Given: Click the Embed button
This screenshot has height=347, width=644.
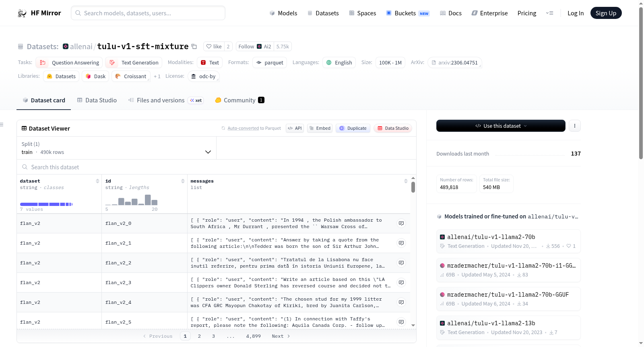Looking at the screenshot, I should coord(320,128).
